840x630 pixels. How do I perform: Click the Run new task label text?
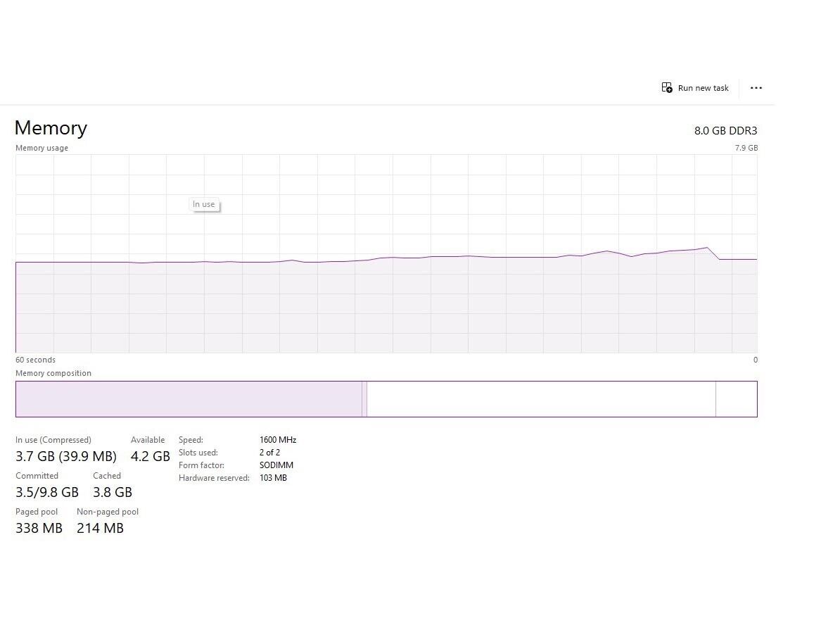pos(703,89)
